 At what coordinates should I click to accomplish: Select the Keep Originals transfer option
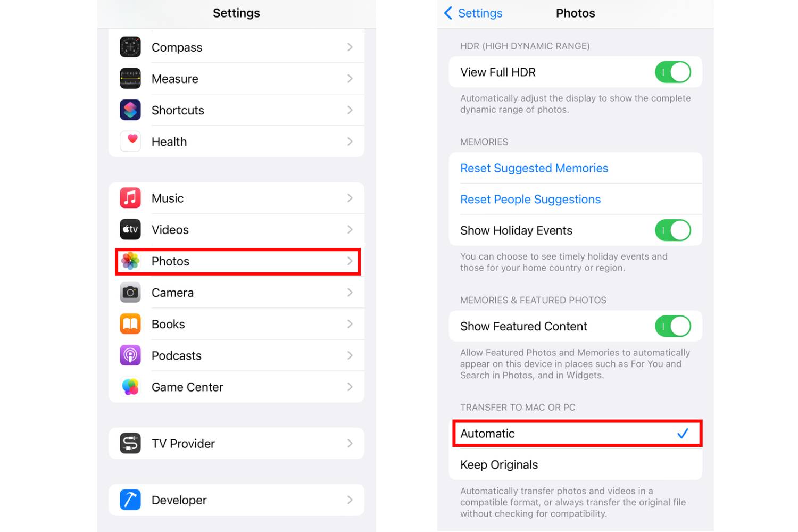click(x=576, y=464)
